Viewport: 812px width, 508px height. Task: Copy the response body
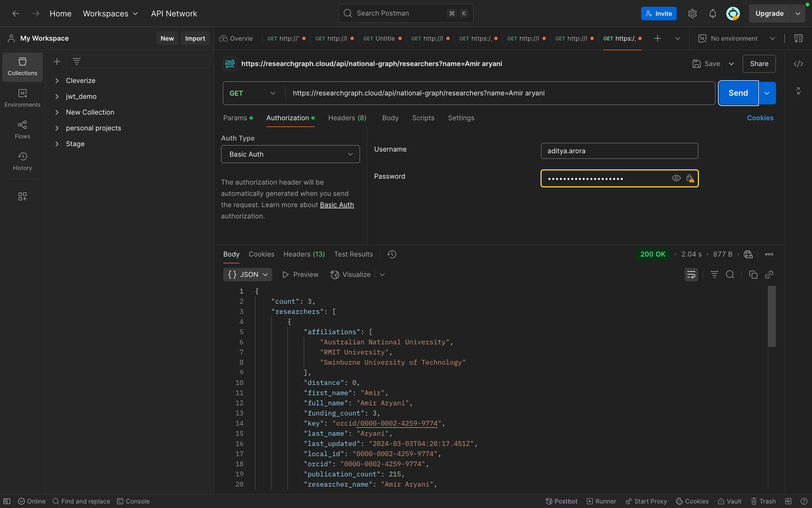753,275
